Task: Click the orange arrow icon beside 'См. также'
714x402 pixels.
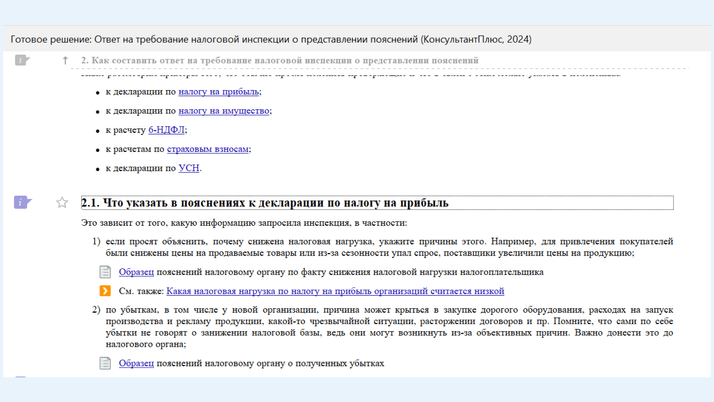Action: point(105,290)
